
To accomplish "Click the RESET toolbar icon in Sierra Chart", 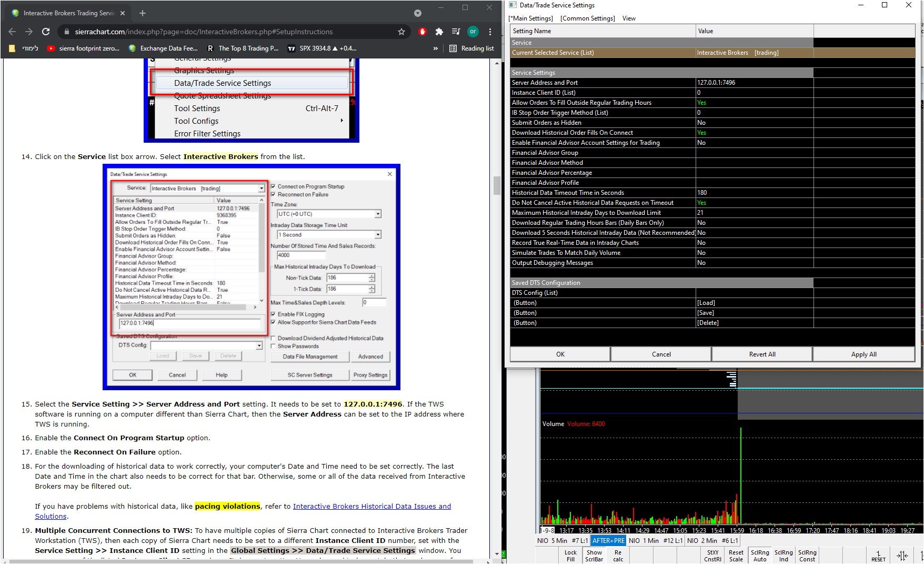I will coord(878,556).
